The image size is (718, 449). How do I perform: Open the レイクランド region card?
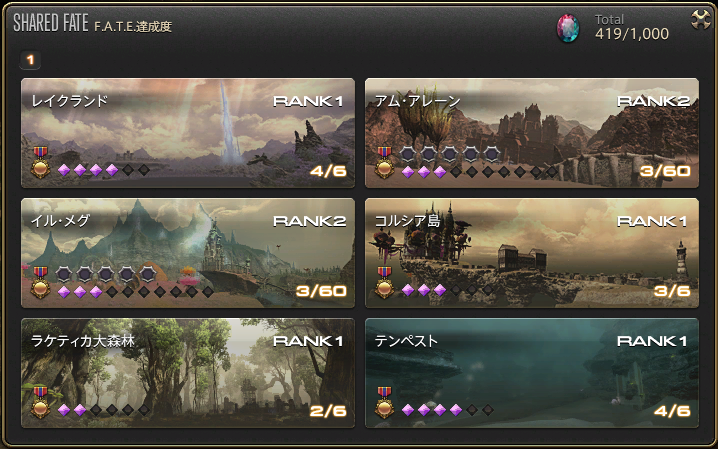188,133
